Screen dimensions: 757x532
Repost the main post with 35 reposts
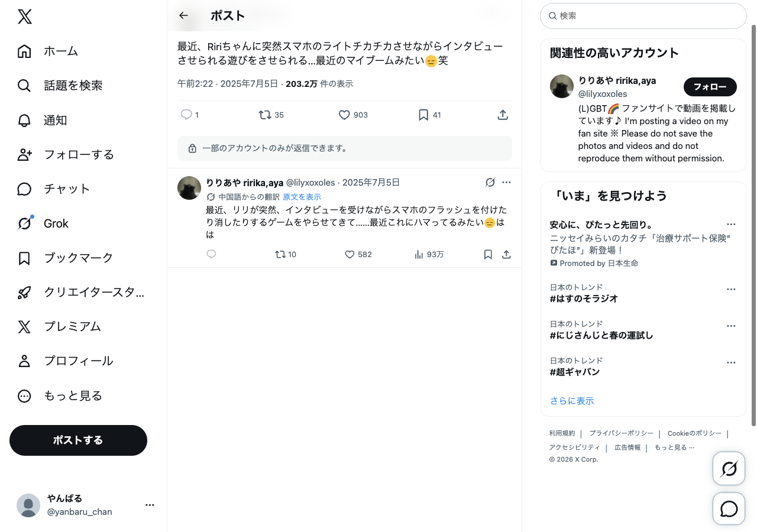[x=265, y=115]
